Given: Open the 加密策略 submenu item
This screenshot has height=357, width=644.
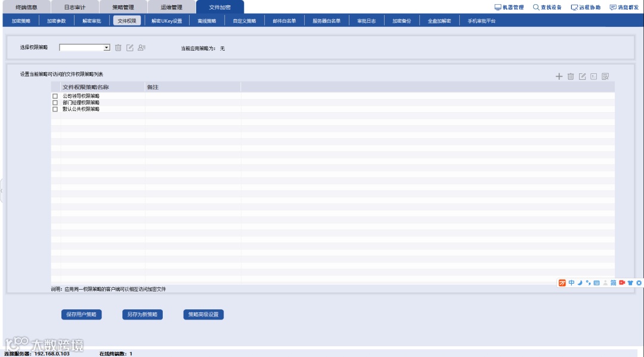Looking at the screenshot, I should [x=21, y=21].
